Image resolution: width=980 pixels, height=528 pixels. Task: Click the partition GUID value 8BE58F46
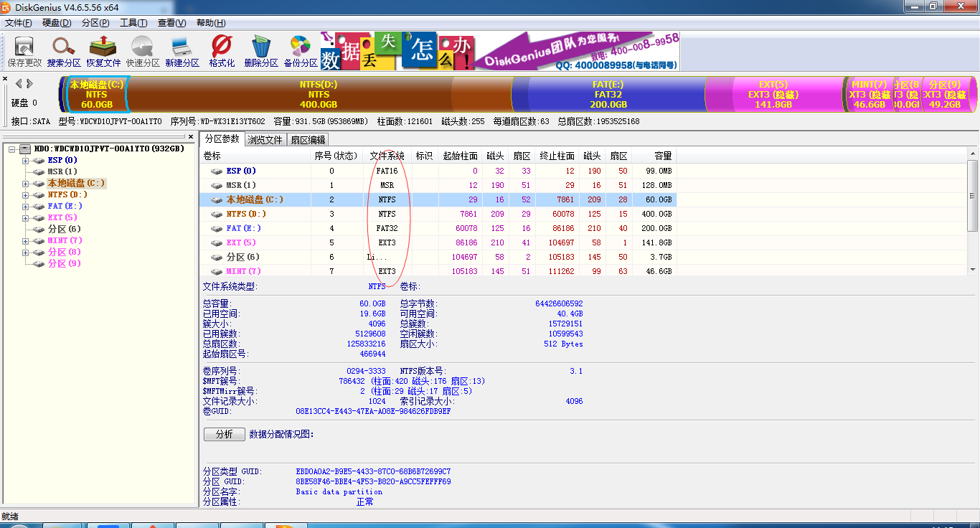click(373, 481)
